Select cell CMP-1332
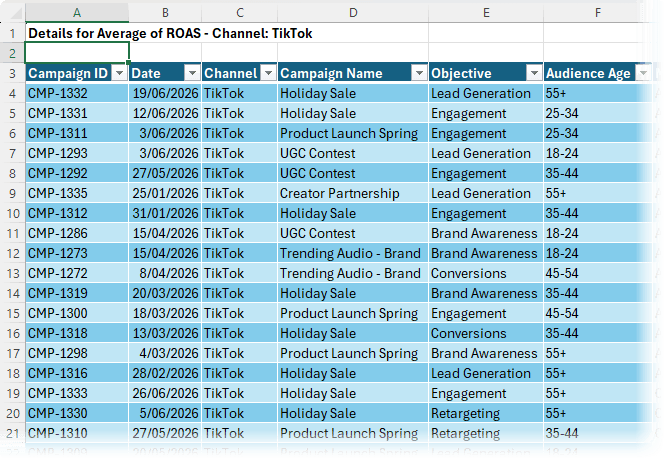This screenshot has height=460, width=666. coord(77,93)
